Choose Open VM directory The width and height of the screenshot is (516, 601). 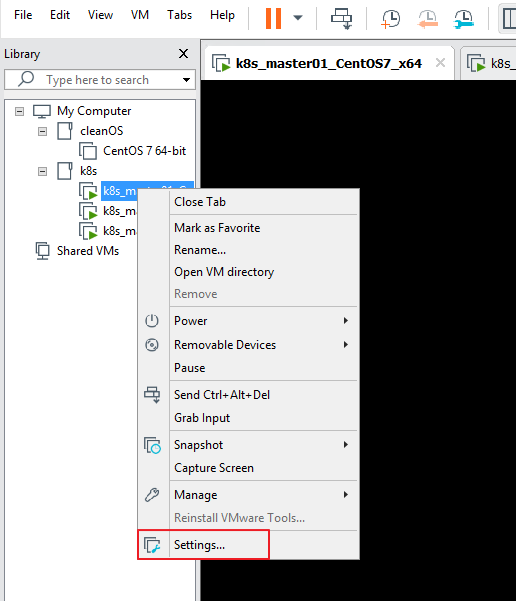tap(249, 272)
